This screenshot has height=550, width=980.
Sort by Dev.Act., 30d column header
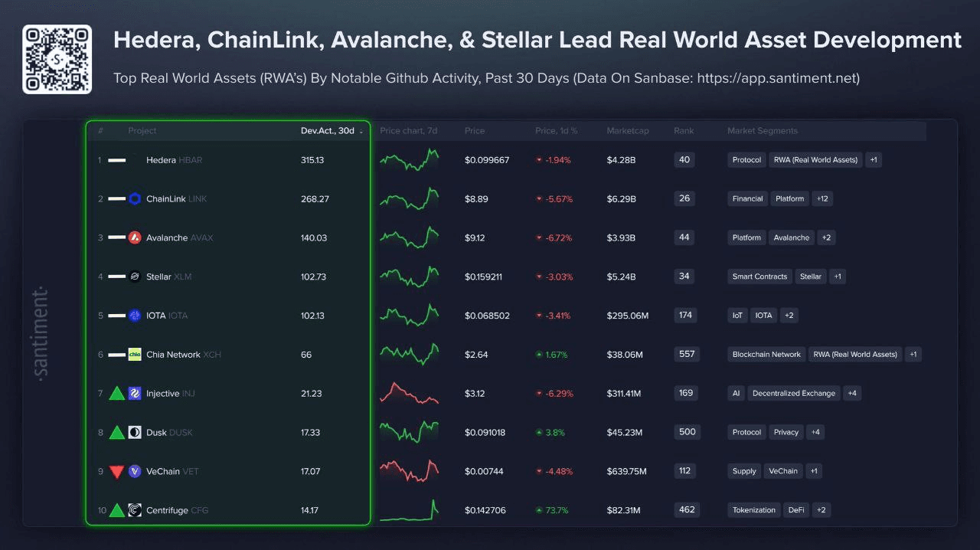tap(329, 131)
